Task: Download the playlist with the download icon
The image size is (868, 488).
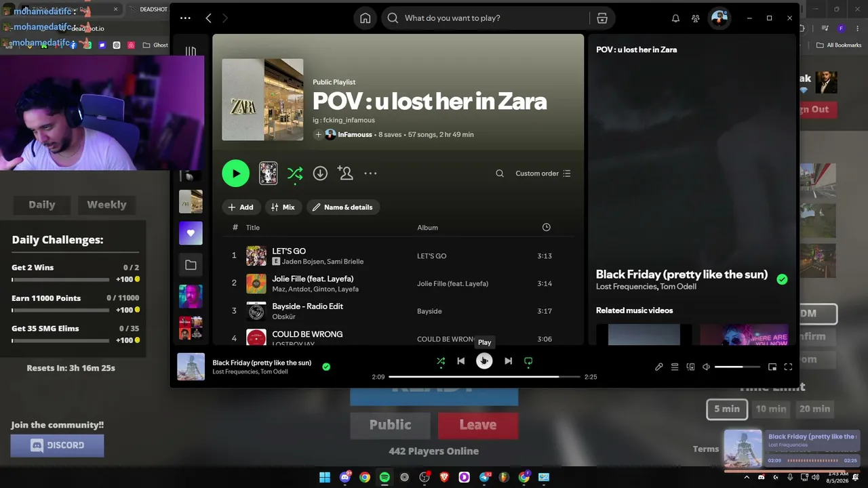Action: [320, 174]
